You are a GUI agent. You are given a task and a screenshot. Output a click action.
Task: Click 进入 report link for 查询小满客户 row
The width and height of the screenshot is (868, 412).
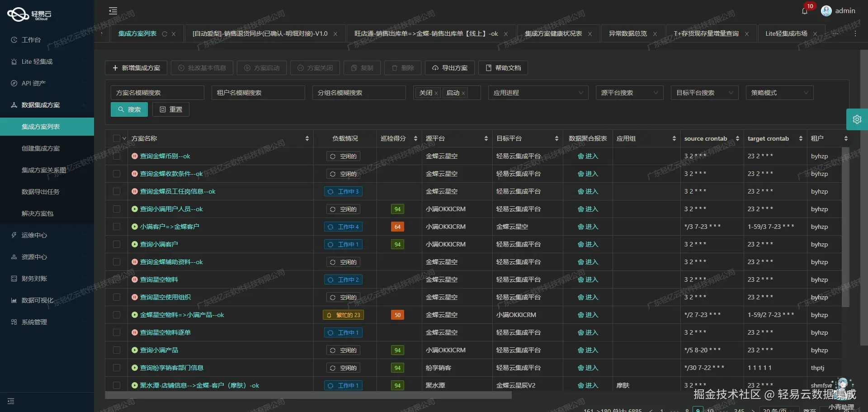[588, 244]
